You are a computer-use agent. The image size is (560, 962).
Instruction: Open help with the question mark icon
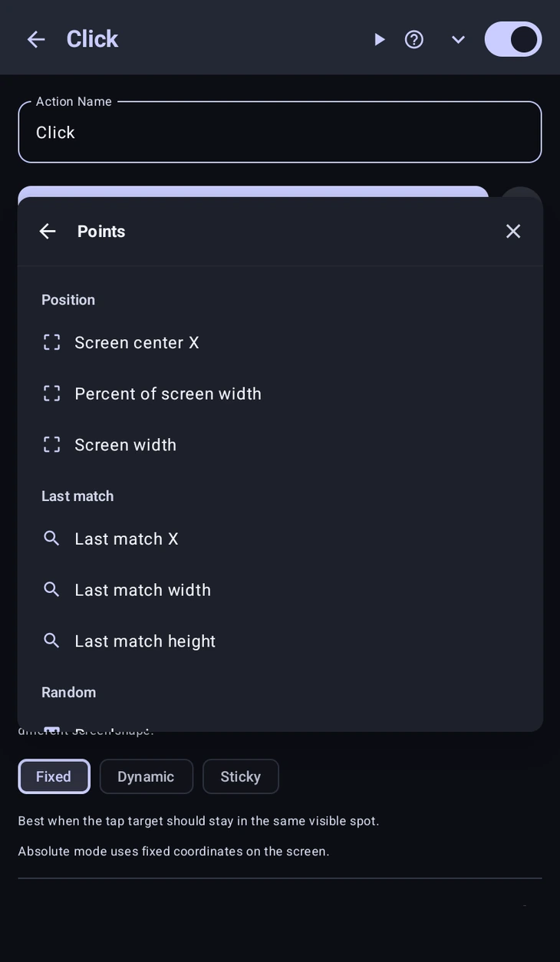(414, 39)
